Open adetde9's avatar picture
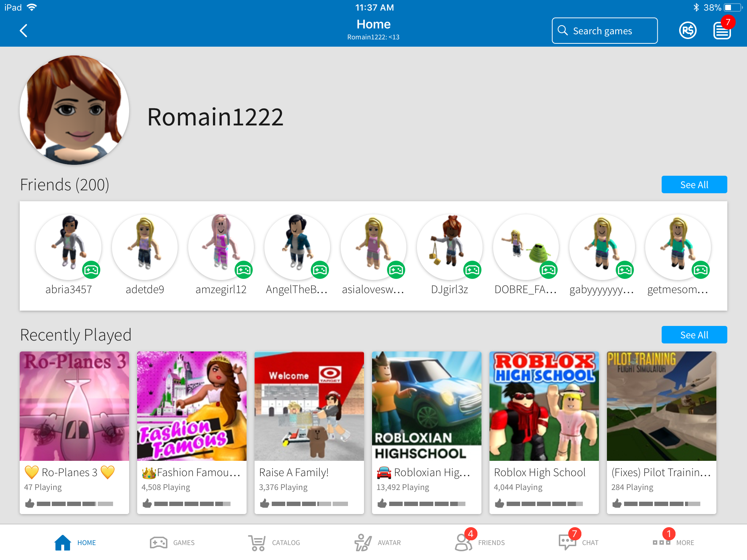 [145, 247]
